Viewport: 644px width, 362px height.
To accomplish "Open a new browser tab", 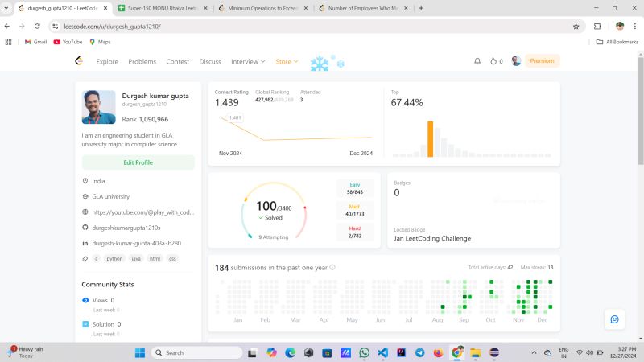I will pos(421,8).
